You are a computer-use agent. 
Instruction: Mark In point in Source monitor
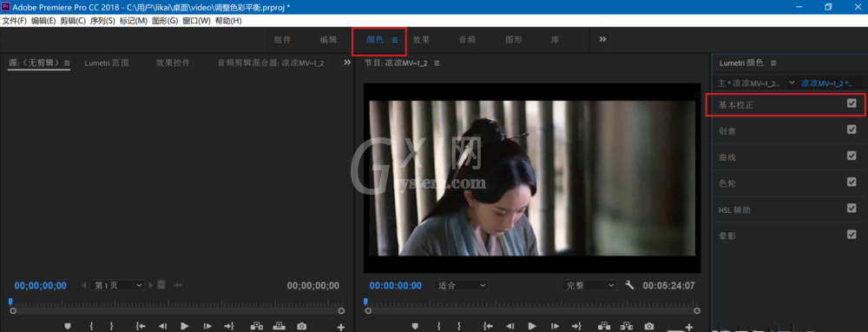click(x=91, y=327)
